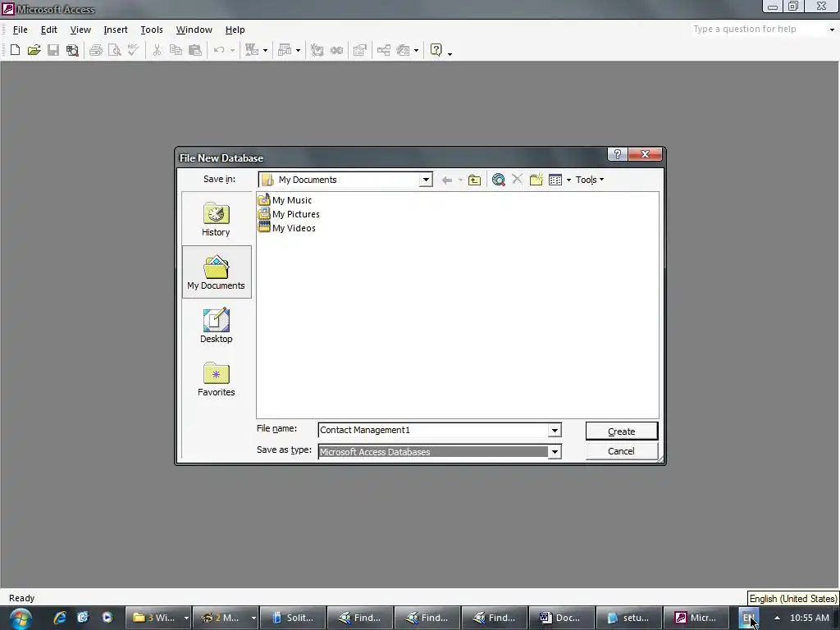Switch to the setu... taskbar button
The width and height of the screenshot is (840, 630).
click(629, 618)
